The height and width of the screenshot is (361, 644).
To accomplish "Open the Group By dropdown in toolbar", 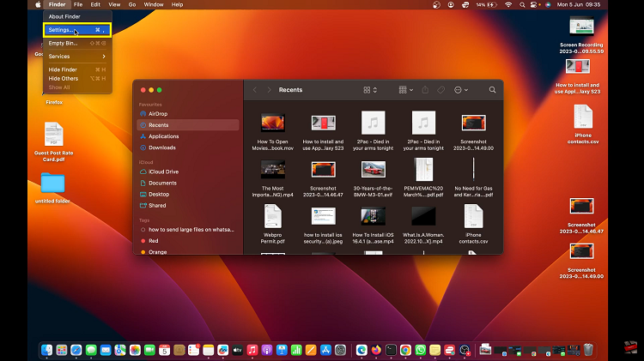I will [406, 90].
